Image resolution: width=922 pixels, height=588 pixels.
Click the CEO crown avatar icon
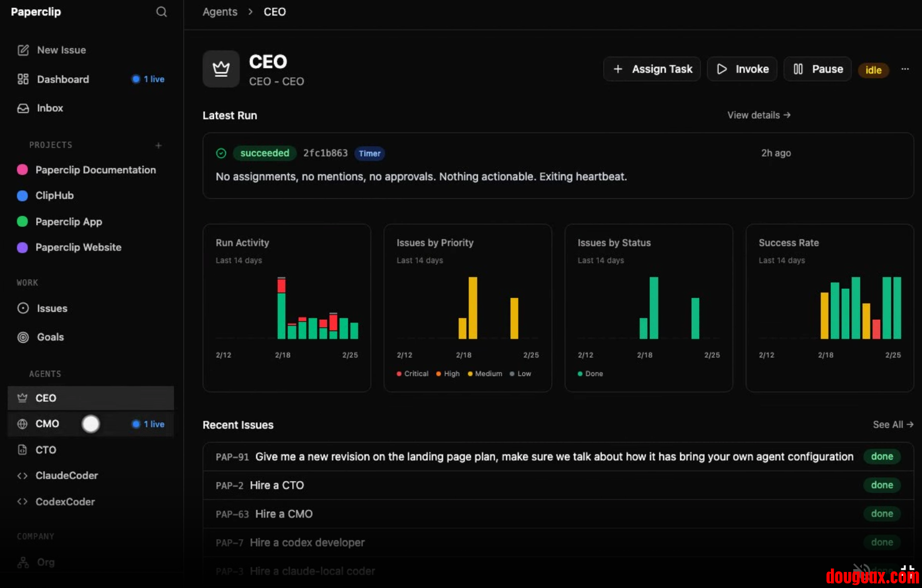pos(221,69)
